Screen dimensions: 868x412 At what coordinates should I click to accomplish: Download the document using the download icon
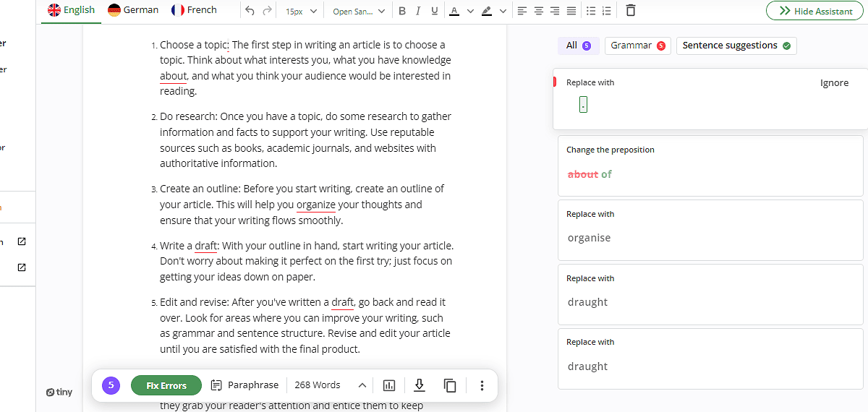[x=420, y=385]
